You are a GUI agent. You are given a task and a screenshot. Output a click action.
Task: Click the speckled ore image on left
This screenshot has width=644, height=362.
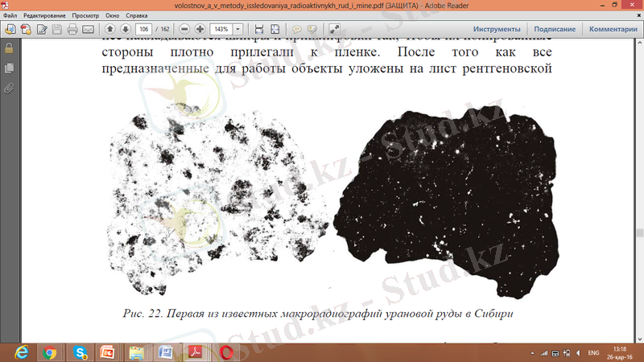217,199
